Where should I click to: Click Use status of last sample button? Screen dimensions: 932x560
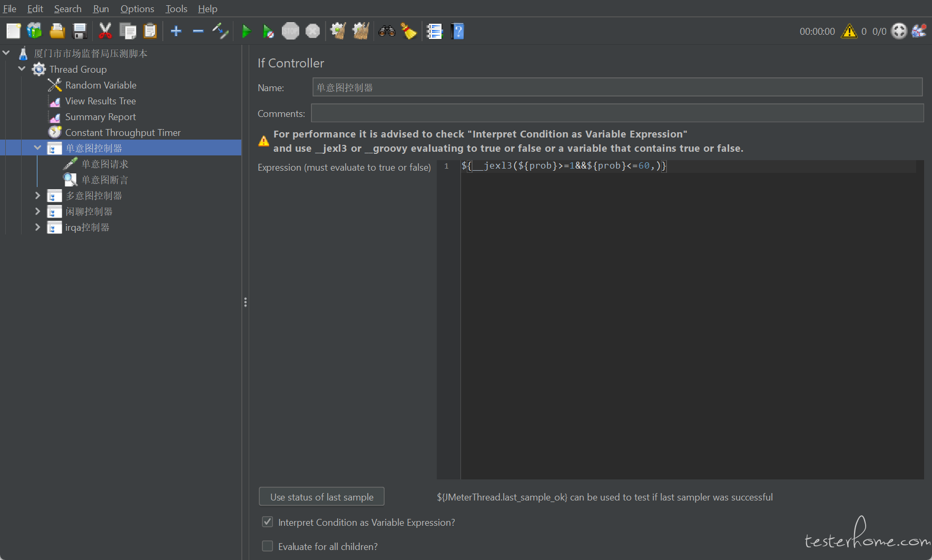(x=321, y=497)
